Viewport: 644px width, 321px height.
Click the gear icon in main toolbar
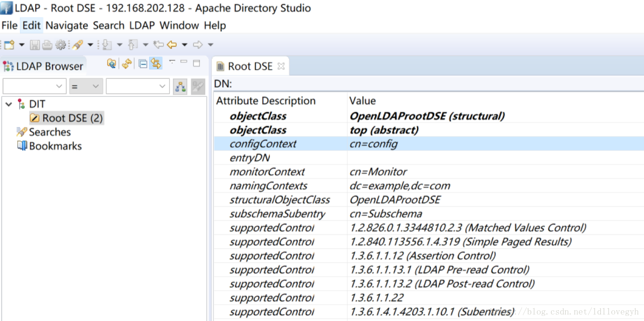pos(61,45)
